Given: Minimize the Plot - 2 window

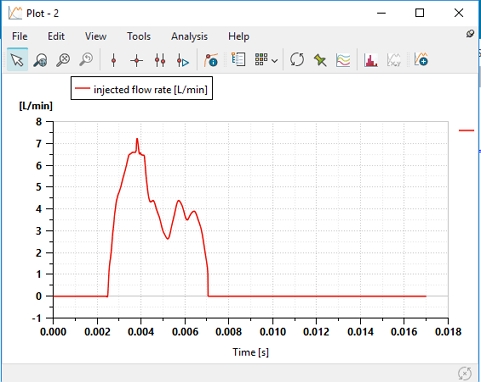Looking at the screenshot, I should (x=381, y=13).
